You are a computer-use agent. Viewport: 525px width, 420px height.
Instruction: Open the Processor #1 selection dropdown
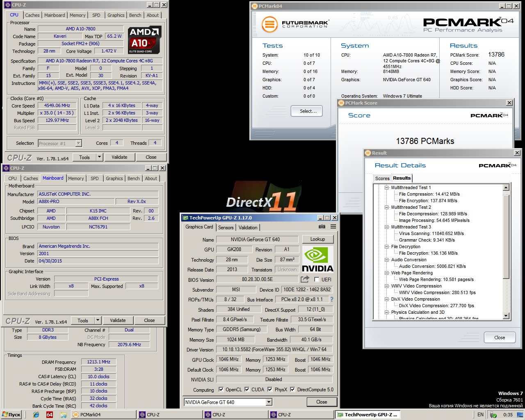click(78, 143)
